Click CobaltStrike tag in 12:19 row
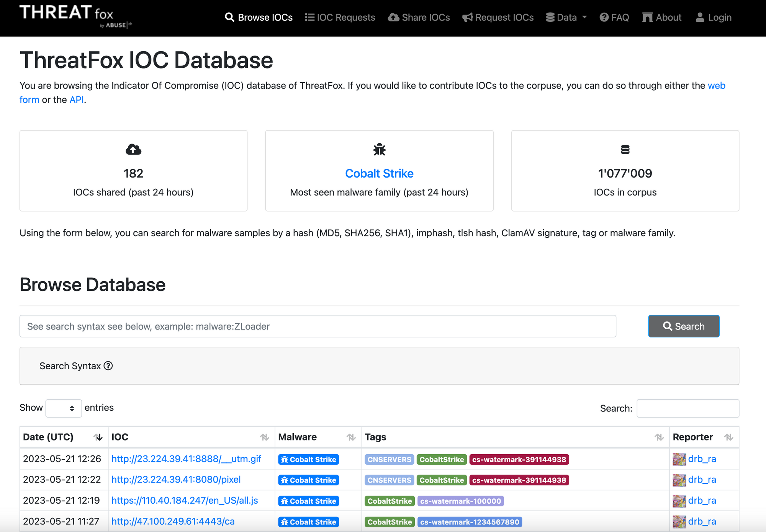 [x=390, y=501]
